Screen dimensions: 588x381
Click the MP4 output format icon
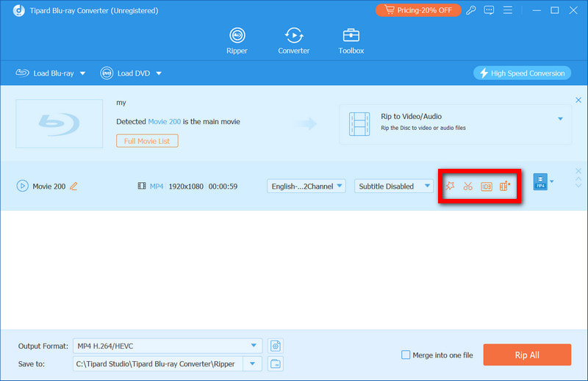point(540,182)
